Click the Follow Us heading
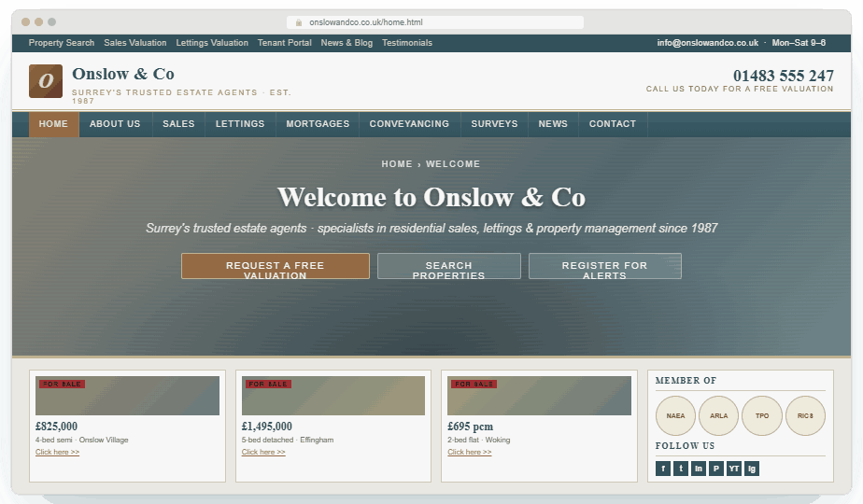 [685, 446]
